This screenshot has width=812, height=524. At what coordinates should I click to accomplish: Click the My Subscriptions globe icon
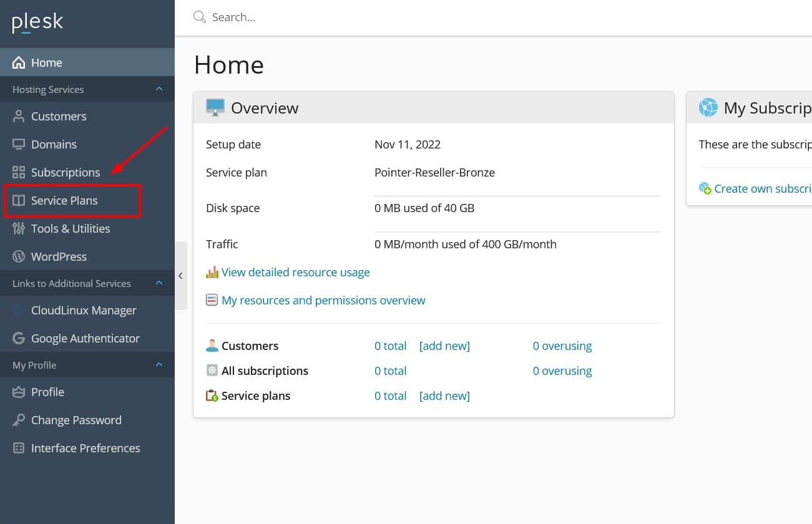[x=708, y=107]
